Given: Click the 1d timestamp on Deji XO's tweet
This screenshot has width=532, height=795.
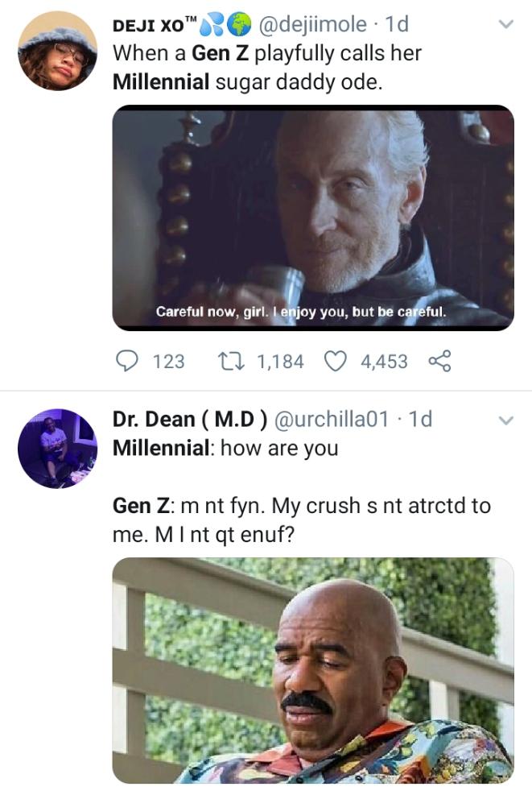Looking at the screenshot, I should [397, 26].
